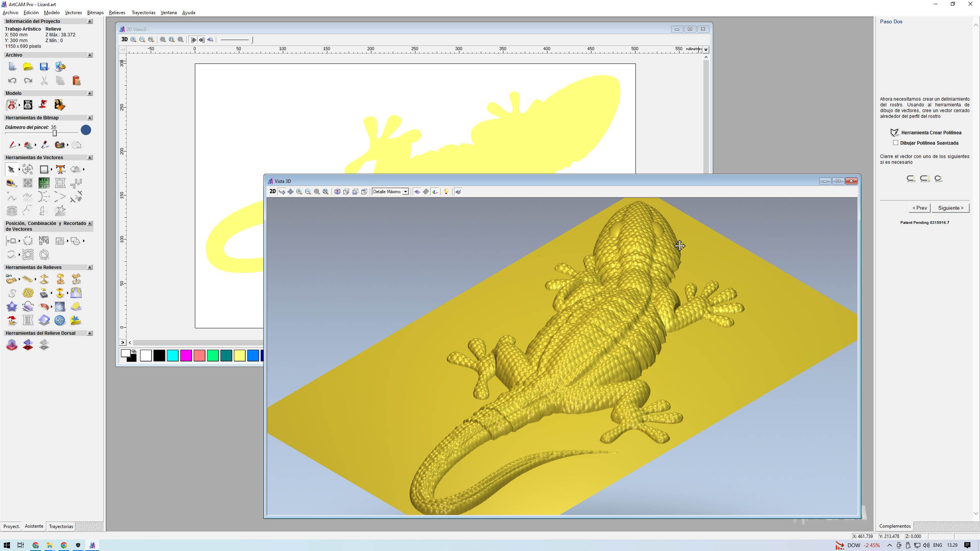The height and width of the screenshot is (551, 980).
Task: Collapse Herramientas de Relieves section
Action: click(x=90, y=267)
